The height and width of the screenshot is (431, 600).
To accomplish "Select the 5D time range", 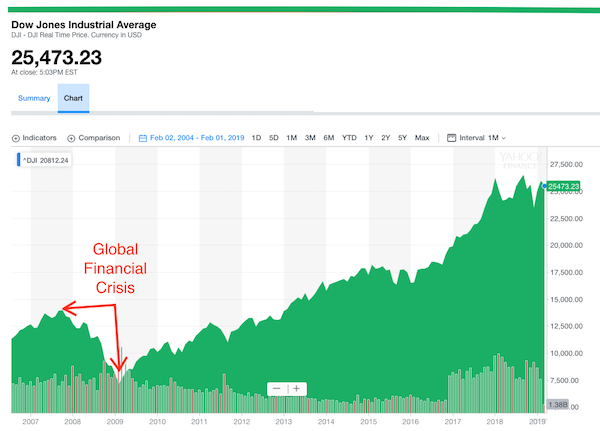I will coord(274,138).
